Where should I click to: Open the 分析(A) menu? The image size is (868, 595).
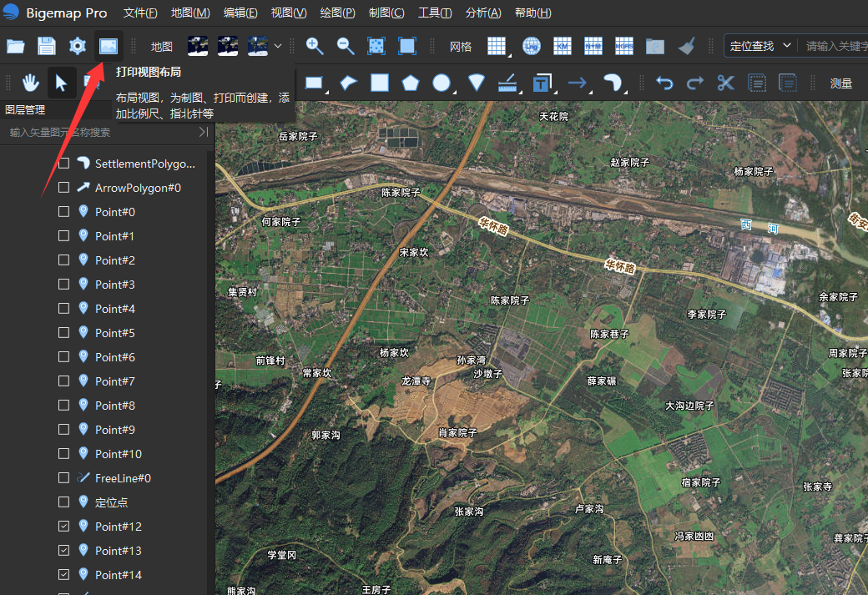tap(483, 13)
